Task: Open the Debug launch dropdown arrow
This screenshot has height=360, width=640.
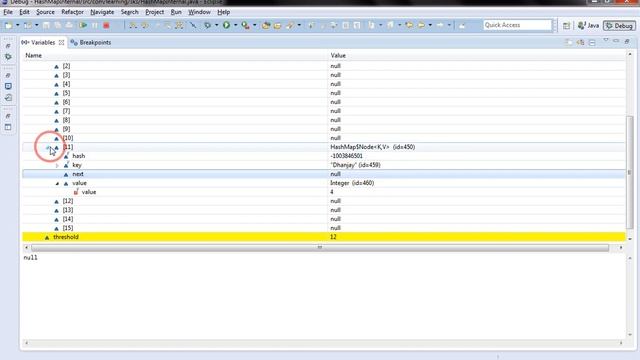Action: [x=216, y=25]
